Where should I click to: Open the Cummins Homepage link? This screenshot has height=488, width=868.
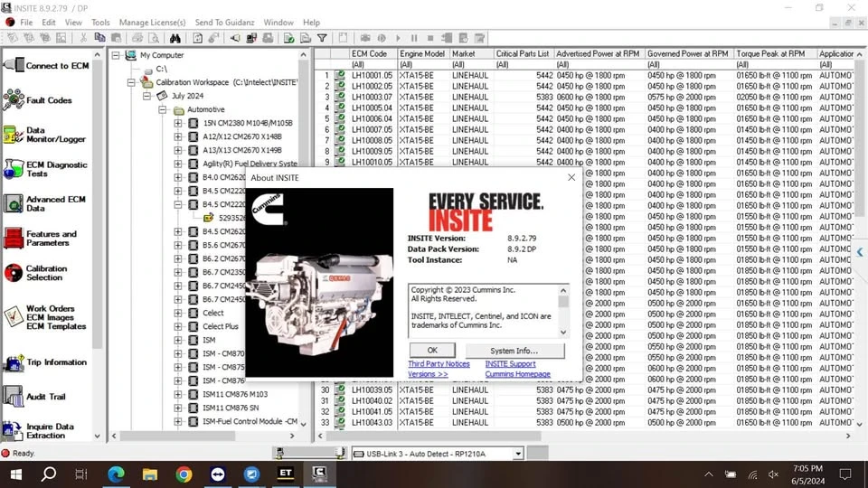[517, 374]
